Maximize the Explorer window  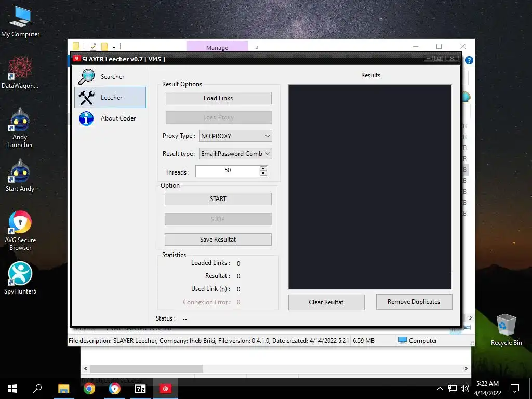click(439, 46)
